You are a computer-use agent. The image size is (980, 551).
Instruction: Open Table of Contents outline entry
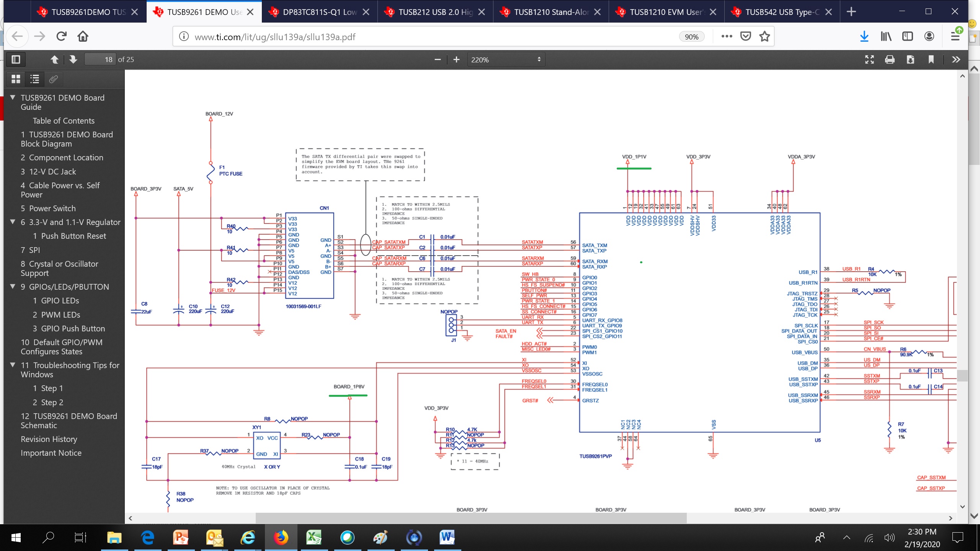(64, 121)
